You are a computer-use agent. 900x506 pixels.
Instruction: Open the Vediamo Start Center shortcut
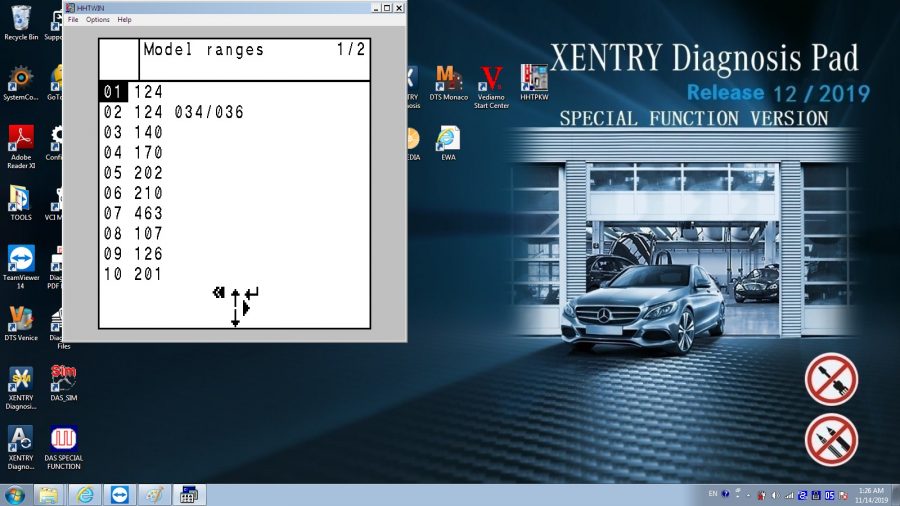click(491, 87)
